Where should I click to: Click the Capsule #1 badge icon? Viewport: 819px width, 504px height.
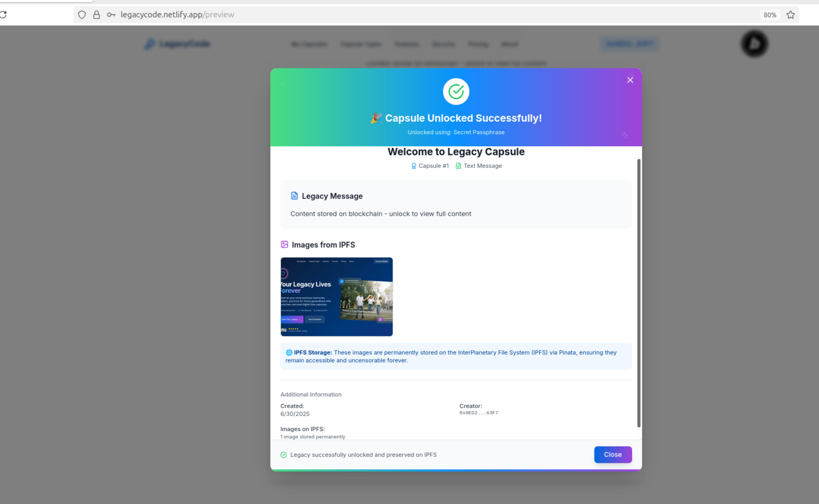pyautogui.click(x=414, y=166)
